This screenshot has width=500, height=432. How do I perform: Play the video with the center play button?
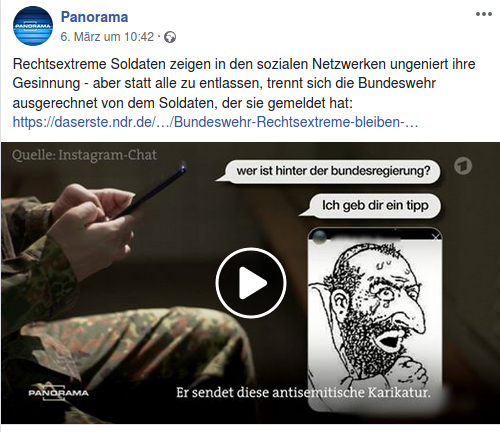251,283
